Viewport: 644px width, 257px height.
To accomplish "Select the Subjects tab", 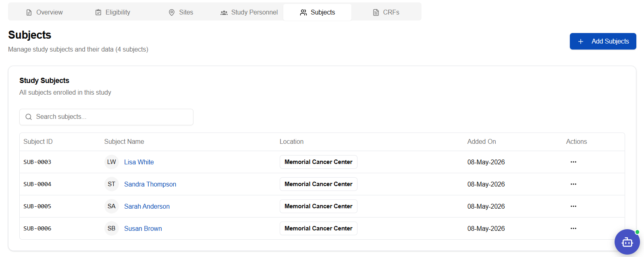I will coord(317,12).
